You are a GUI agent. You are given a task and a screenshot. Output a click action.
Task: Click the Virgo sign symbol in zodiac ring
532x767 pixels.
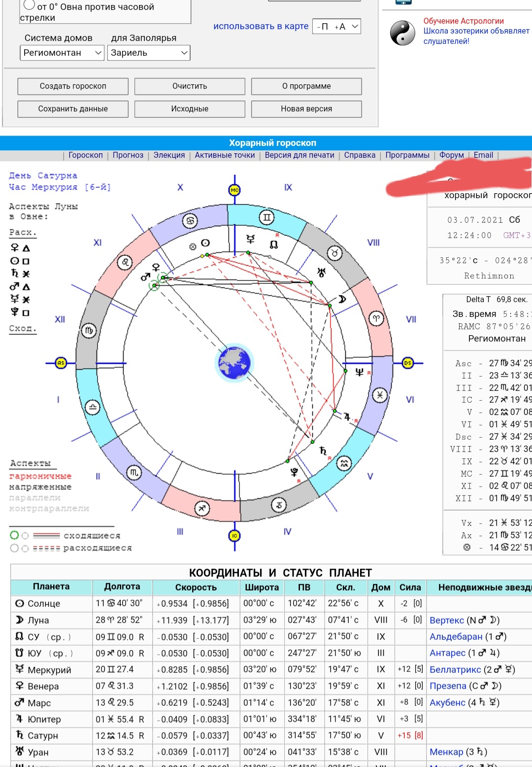click(89, 330)
